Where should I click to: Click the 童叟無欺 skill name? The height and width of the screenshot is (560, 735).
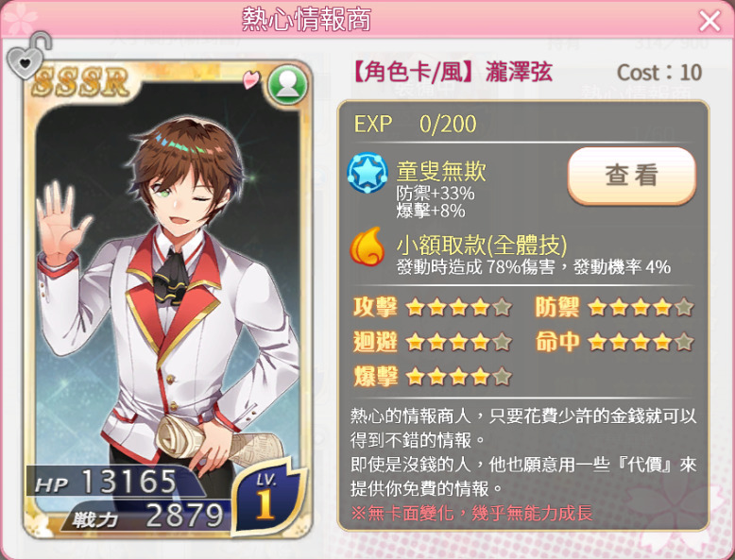click(x=440, y=171)
